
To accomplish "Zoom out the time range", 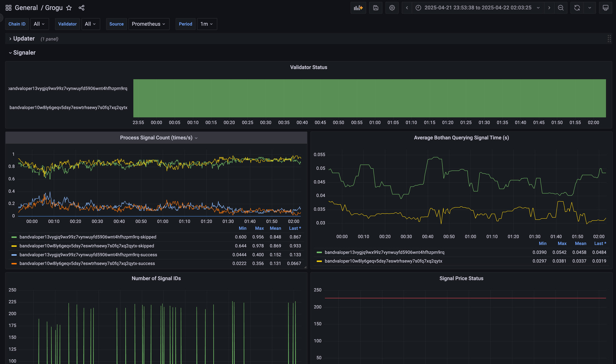I will (561, 8).
